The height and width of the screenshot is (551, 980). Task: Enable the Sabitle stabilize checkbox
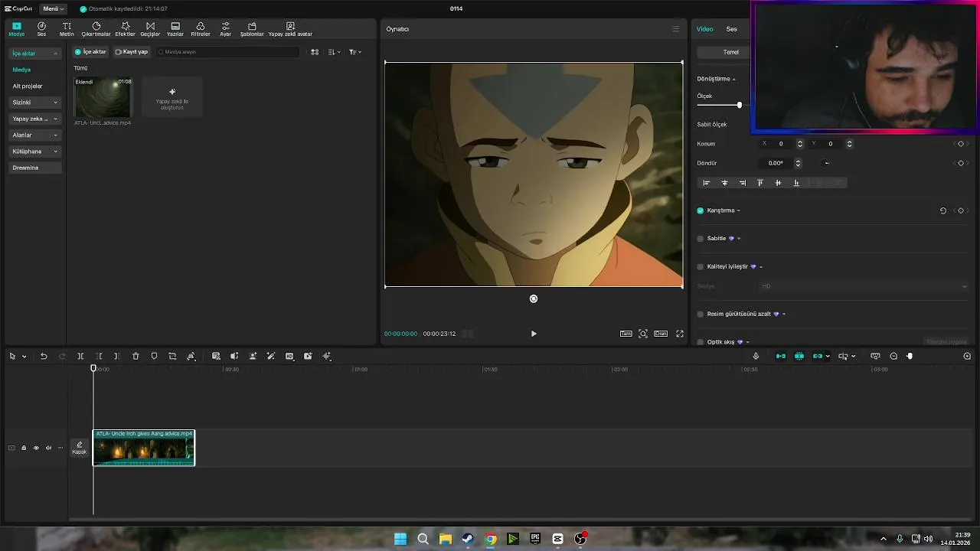[x=701, y=239]
